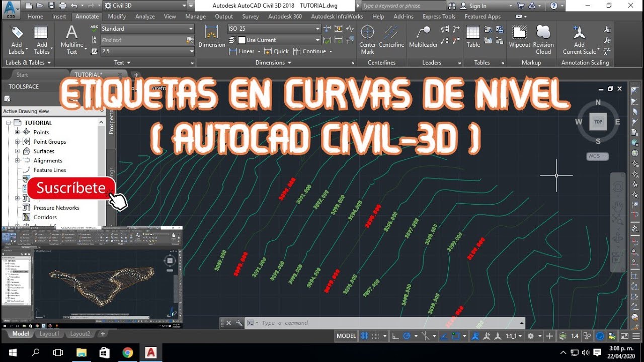Click the Plot printer icon
Viewport: 644px width, 362px height.
pyautogui.click(x=62, y=6)
